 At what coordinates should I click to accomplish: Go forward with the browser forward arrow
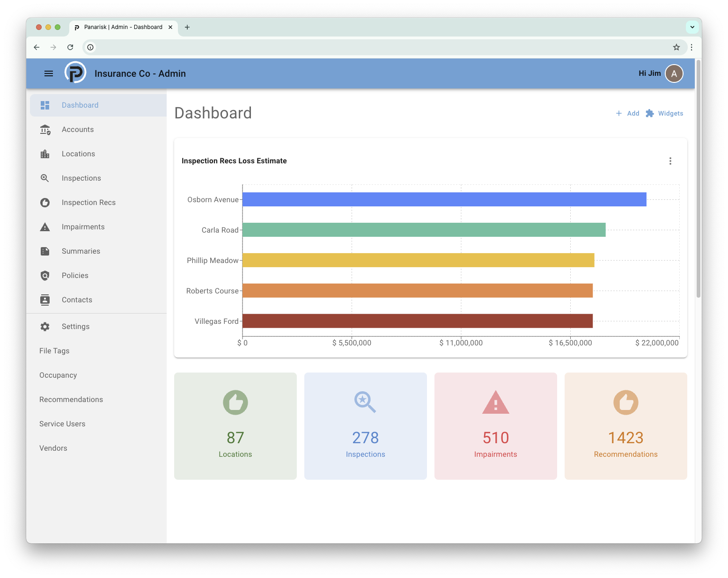point(53,47)
